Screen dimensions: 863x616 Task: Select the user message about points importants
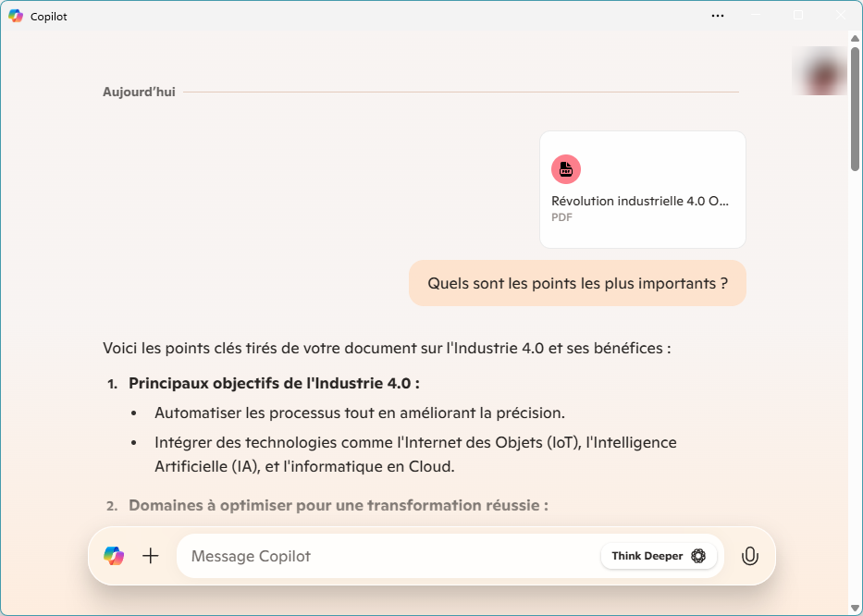coord(577,284)
